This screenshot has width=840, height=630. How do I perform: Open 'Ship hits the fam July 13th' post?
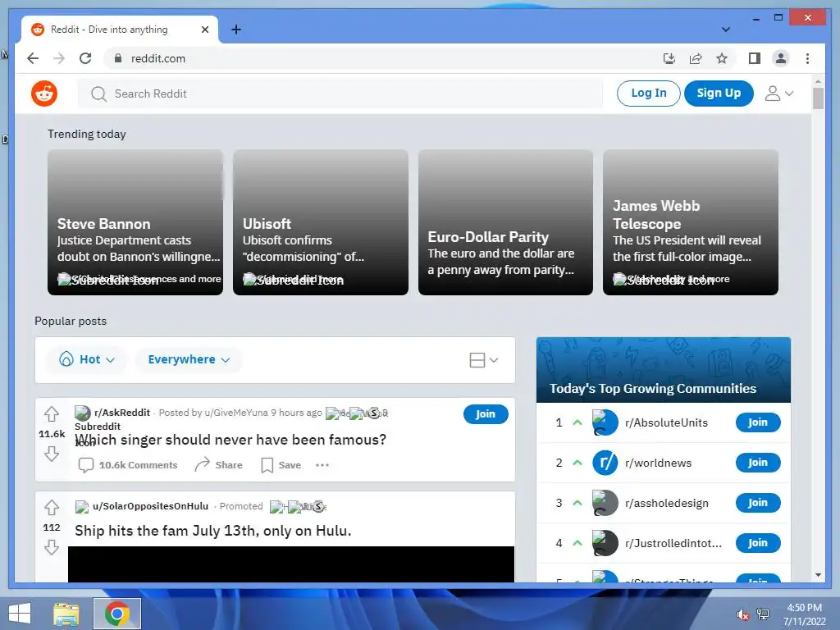tap(213, 531)
